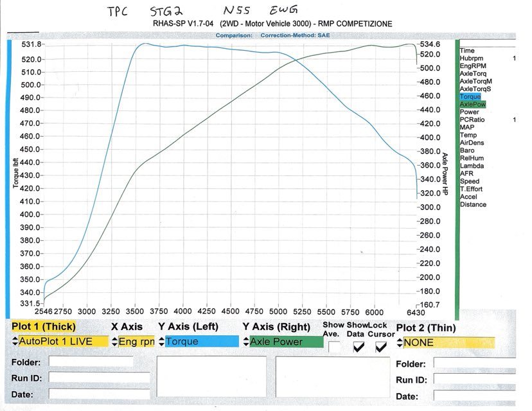
Task: Click the blue highlighted Torque channel
Action: pos(470,96)
